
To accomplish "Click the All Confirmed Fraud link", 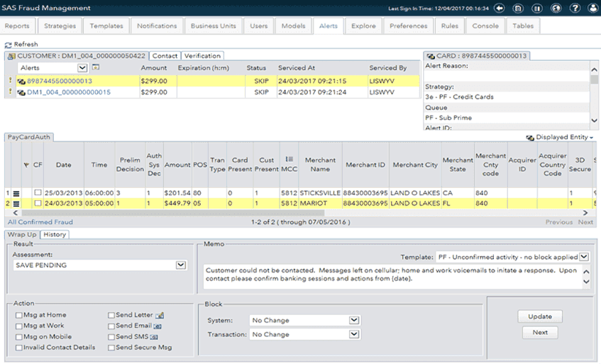I will coord(40,222).
